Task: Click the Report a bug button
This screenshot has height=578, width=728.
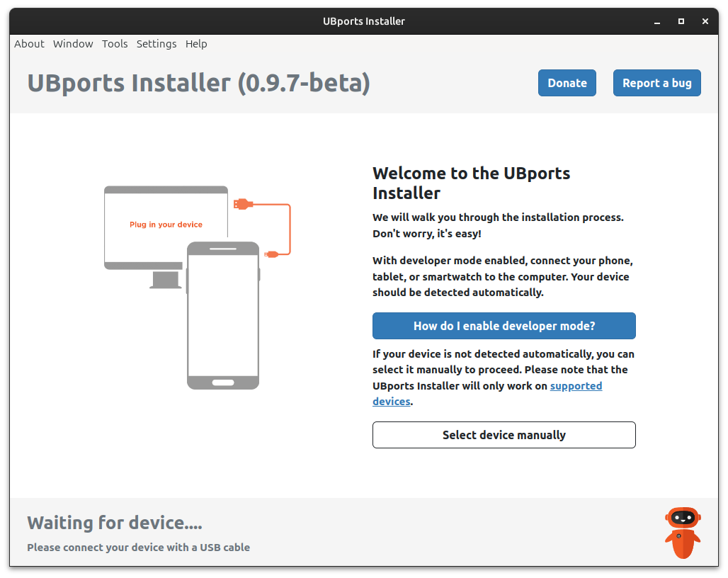Action: point(656,83)
